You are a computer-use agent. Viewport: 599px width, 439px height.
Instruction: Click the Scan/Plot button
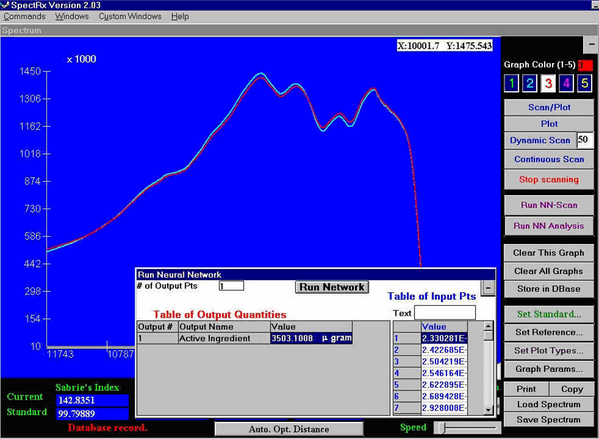coord(549,107)
